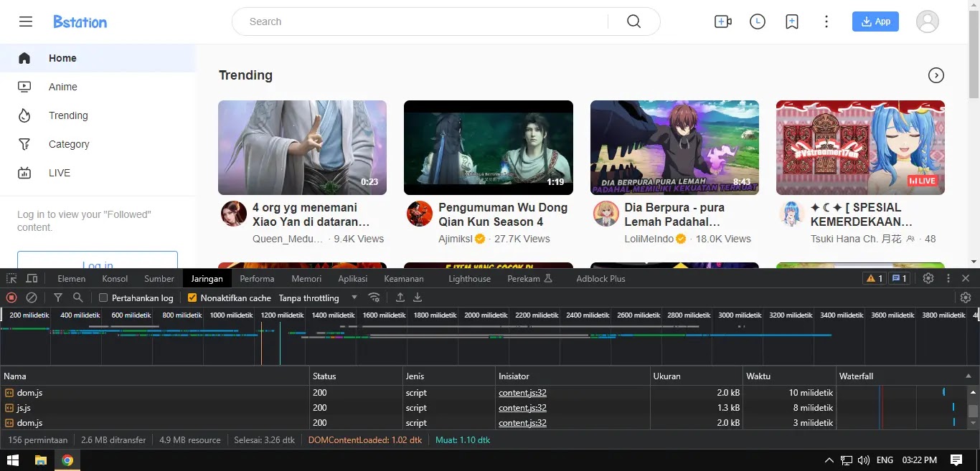Viewport: 980px width, 471px height.
Task: Click the DevTools inspect element icon
Action: 12,278
